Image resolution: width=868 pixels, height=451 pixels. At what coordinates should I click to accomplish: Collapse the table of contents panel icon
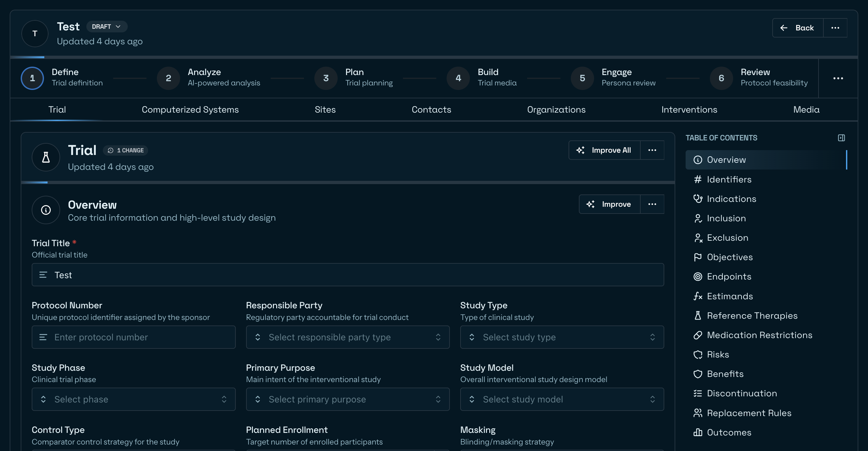click(841, 138)
